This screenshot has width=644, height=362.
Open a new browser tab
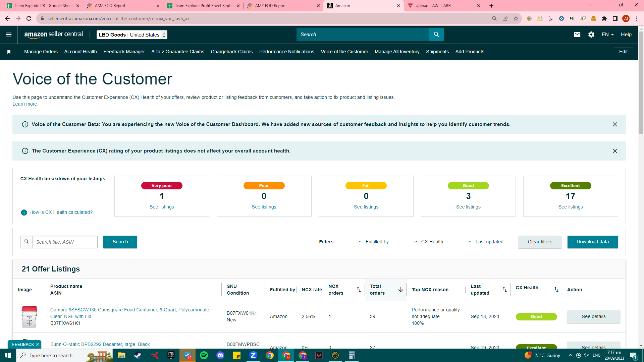(491, 6)
